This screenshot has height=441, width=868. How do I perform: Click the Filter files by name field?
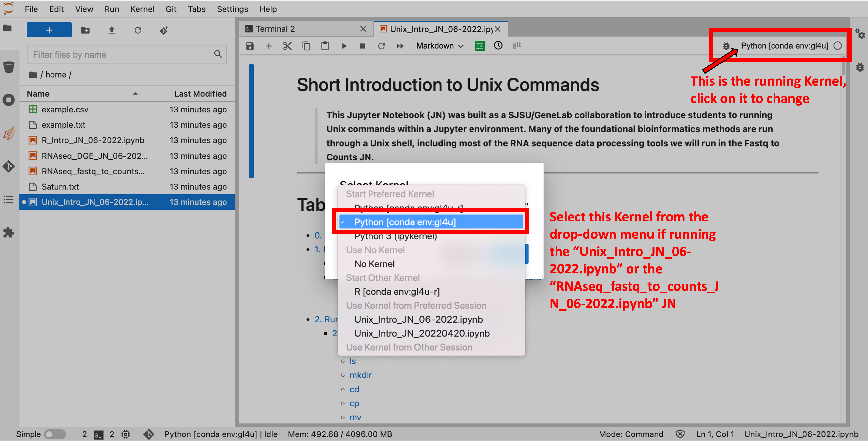[127, 55]
